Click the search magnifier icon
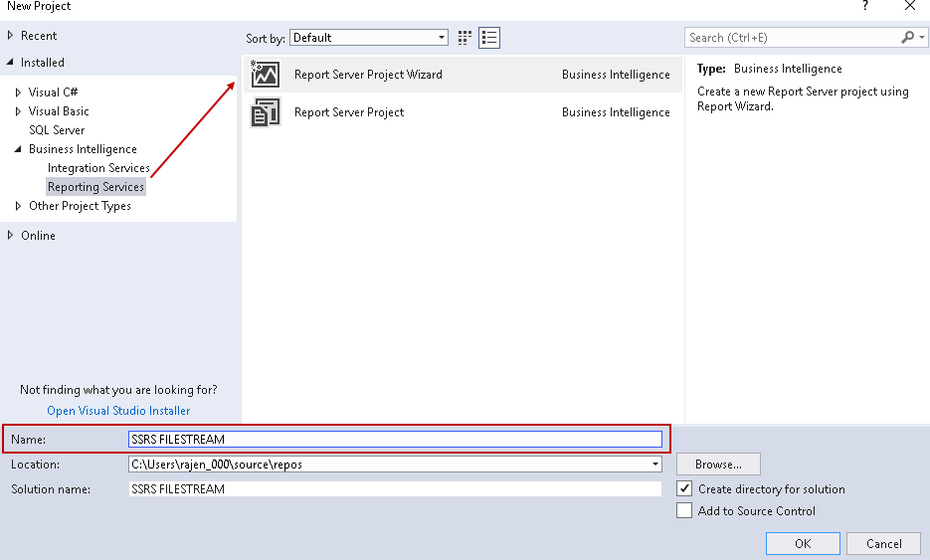 pyautogui.click(x=907, y=38)
